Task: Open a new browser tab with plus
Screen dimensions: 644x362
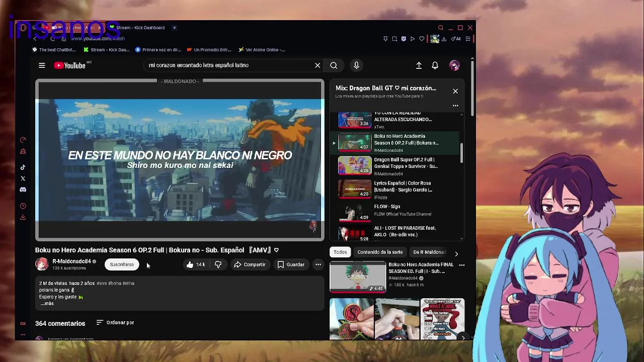Action: point(175,28)
